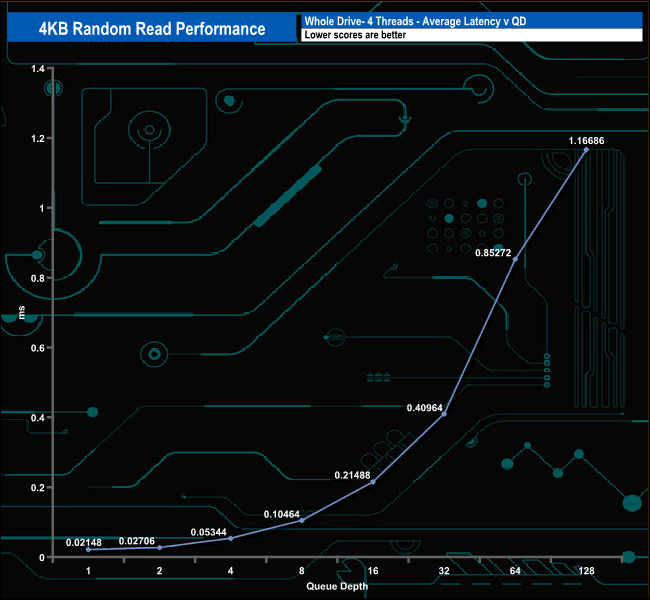This screenshot has height=600, width=650.
Task: Click the data point at queue depth 32
Action: click(444, 414)
